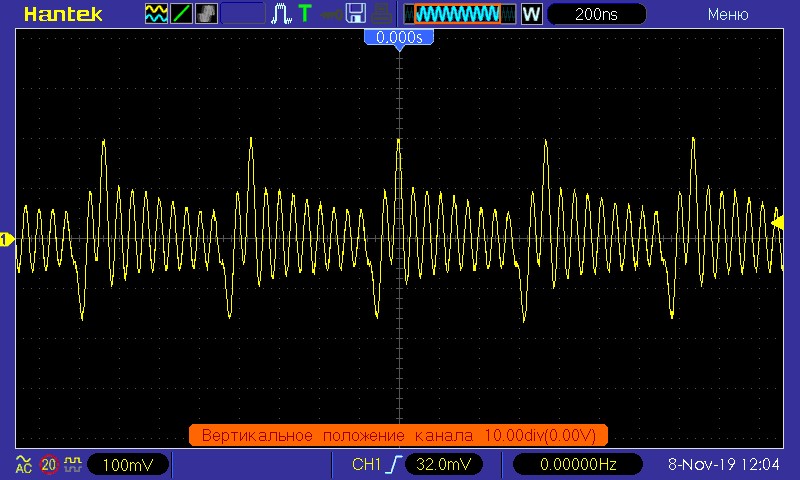Image resolution: width=800 pixels, height=480 pixels.
Task: Click the printer icon
Action: tap(381, 14)
